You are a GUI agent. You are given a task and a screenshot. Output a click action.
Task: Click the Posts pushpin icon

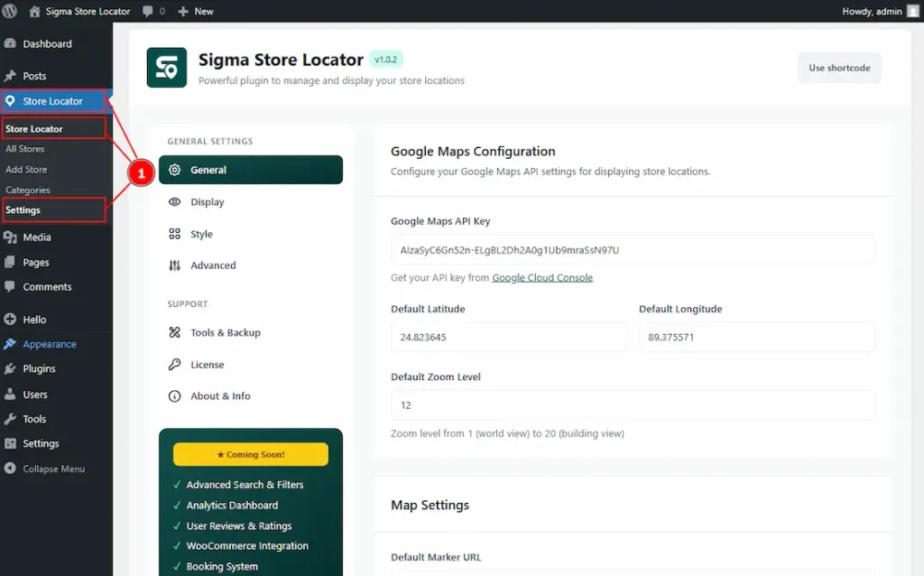click(x=10, y=76)
